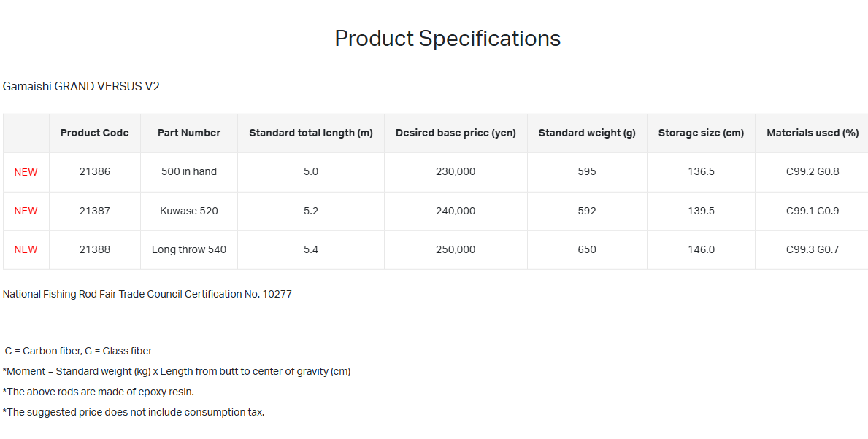868x439 pixels.
Task: Click the Standard weight column header
Action: point(587,133)
